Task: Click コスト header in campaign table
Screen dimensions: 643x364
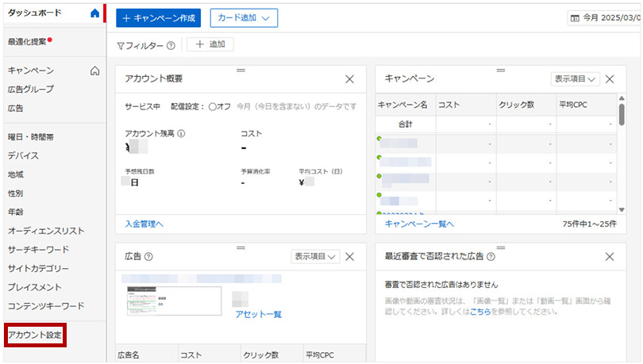Action: pyautogui.click(x=449, y=105)
